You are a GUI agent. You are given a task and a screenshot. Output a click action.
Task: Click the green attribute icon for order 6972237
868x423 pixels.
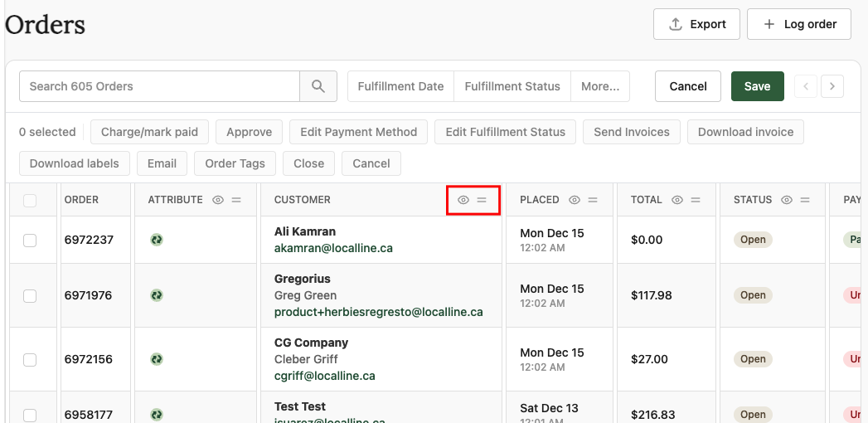pos(156,240)
